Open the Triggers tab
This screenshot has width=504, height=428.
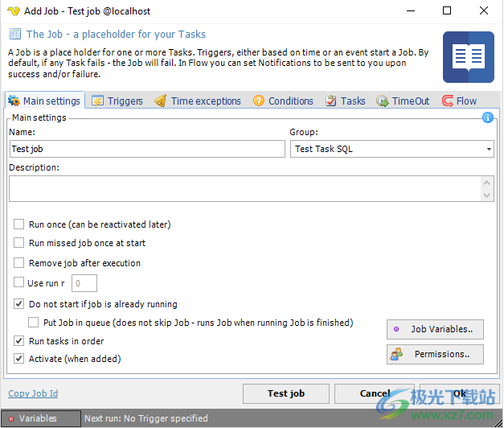click(117, 101)
